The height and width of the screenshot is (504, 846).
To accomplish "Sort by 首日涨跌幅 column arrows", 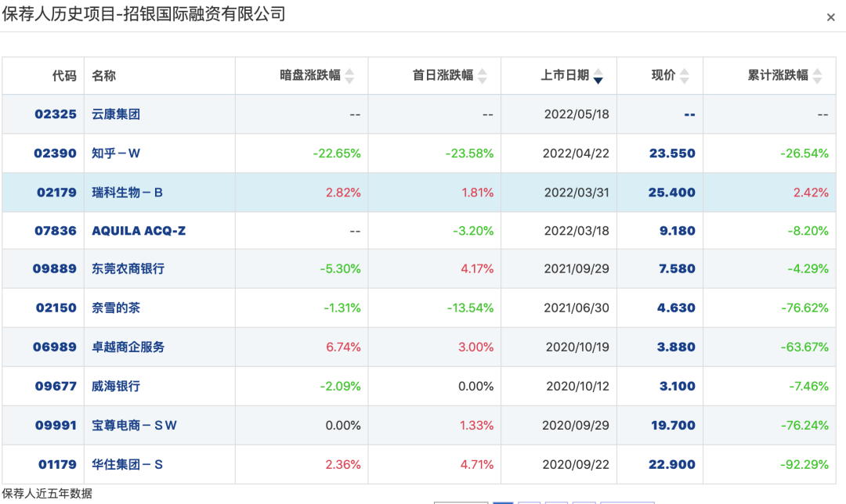I will click(483, 76).
